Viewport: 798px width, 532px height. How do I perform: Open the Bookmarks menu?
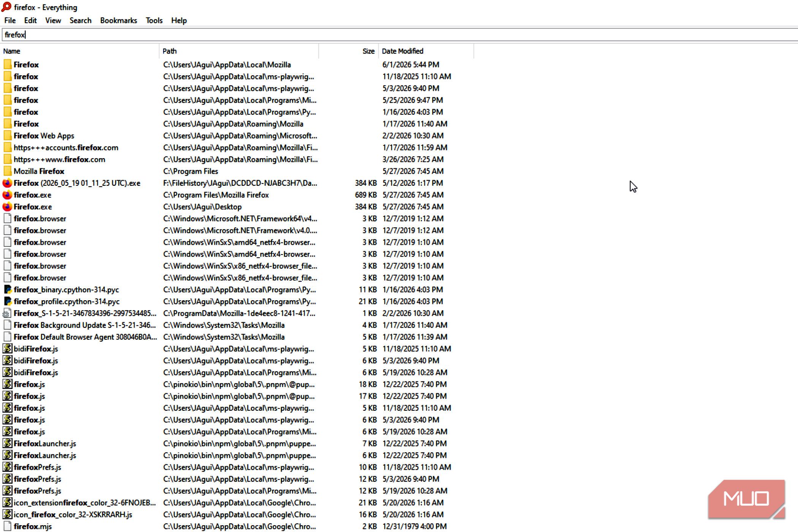pos(119,21)
